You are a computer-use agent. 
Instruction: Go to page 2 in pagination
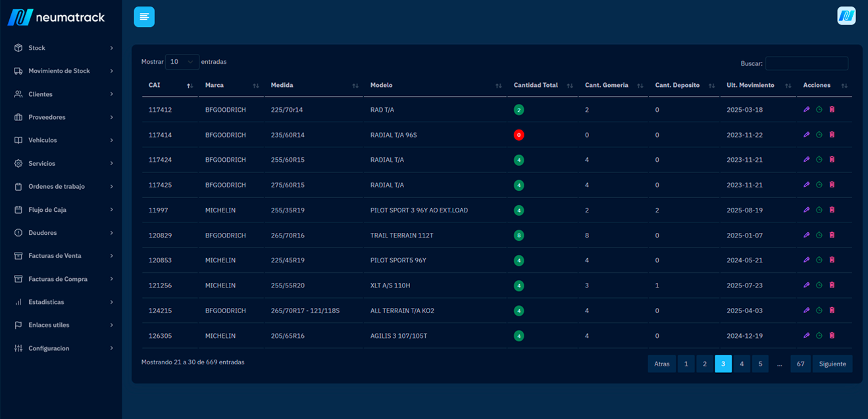pyautogui.click(x=705, y=364)
